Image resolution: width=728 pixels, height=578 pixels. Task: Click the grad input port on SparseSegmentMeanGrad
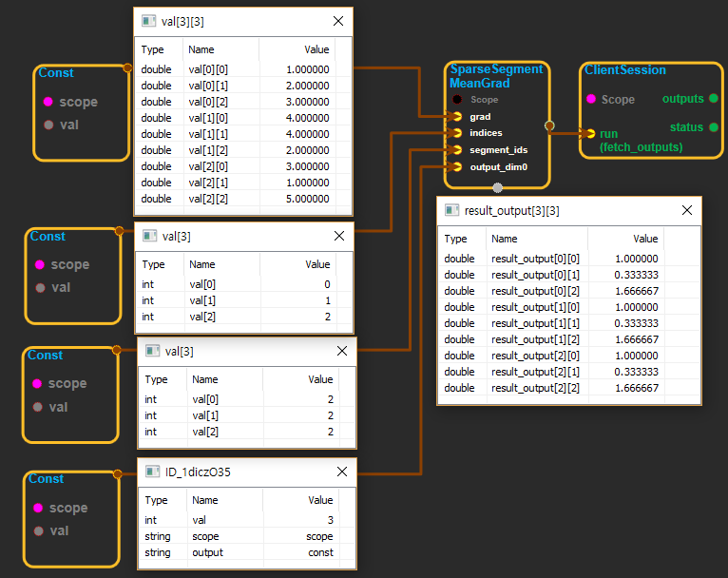pyautogui.click(x=457, y=116)
